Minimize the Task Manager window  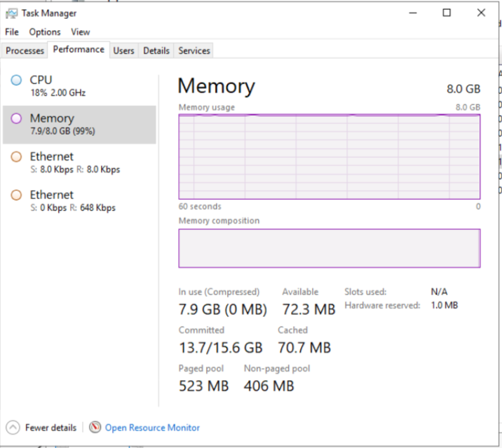[x=413, y=13]
